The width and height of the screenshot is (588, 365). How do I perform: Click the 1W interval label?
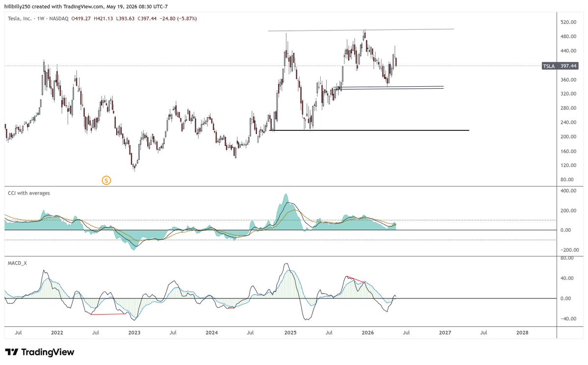pos(41,18)
